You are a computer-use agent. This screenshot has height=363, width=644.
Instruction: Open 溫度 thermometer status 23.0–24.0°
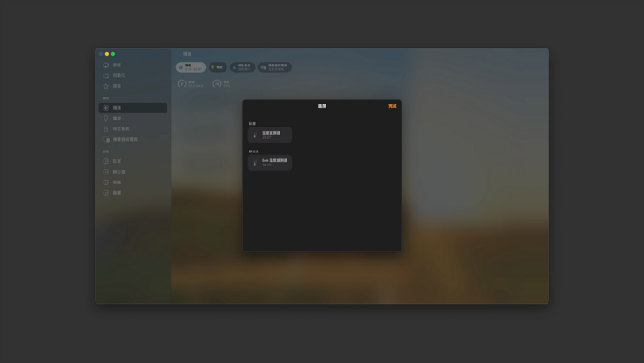tap(190, 84)
